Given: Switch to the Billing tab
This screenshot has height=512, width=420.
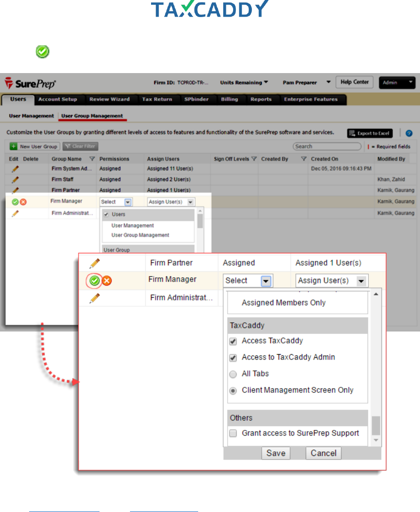Looking at the screenshot, I should tap(229, 99).
